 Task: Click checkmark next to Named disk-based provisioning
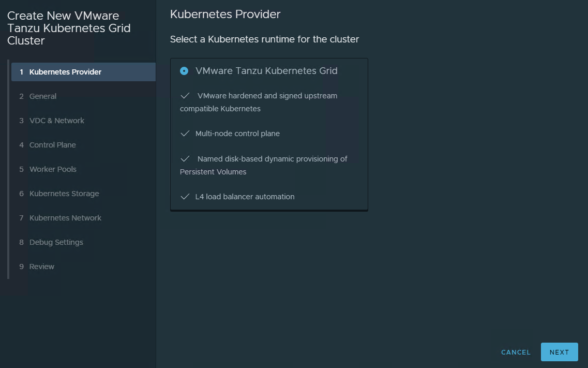coord(185,159)
